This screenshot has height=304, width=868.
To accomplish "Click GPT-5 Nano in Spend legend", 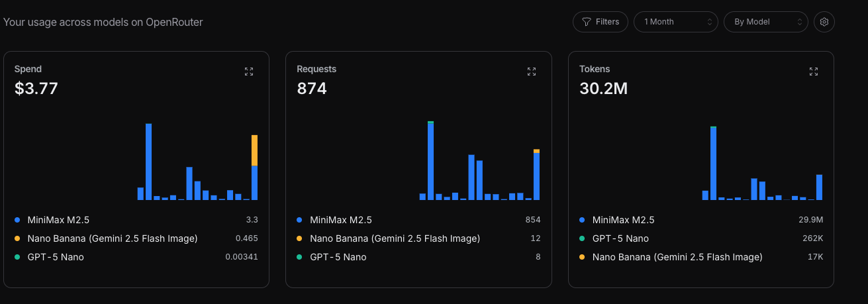I will point(56,257).
